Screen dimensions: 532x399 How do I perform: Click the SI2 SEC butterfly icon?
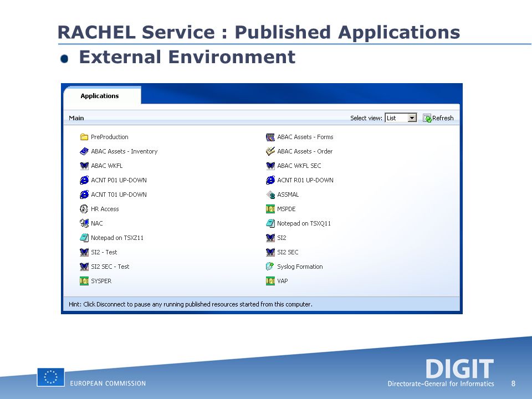coord(270,253)
